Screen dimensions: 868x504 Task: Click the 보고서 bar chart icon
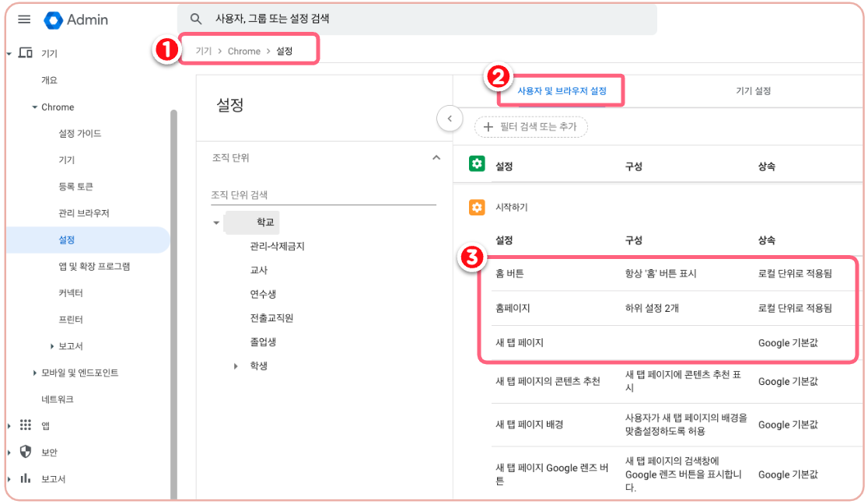26,478
